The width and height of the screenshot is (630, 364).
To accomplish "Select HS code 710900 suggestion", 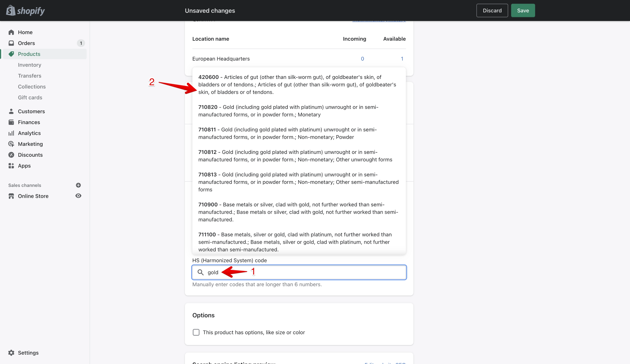I will pos(299,212).
